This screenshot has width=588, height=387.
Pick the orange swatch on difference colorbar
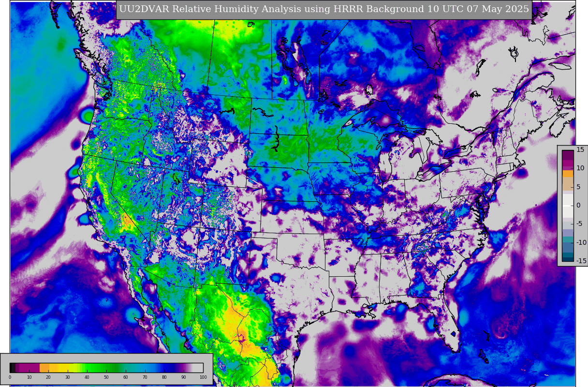[568, 174]
